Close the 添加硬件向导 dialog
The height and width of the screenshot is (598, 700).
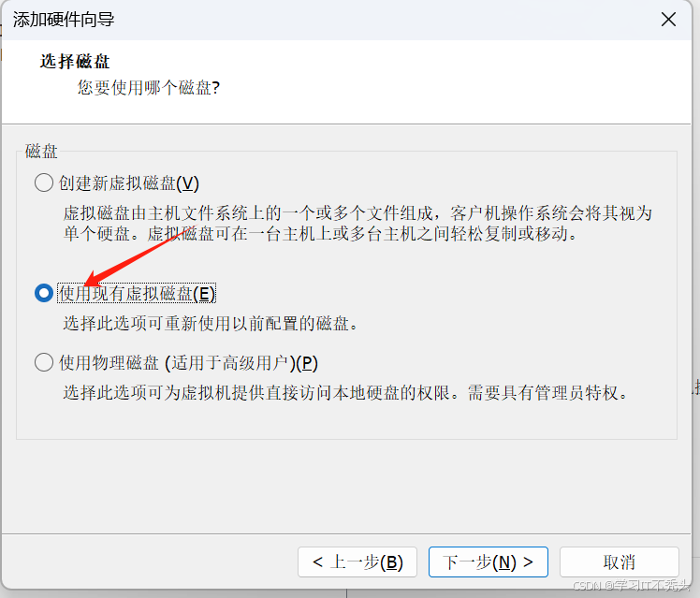(668, 20)
